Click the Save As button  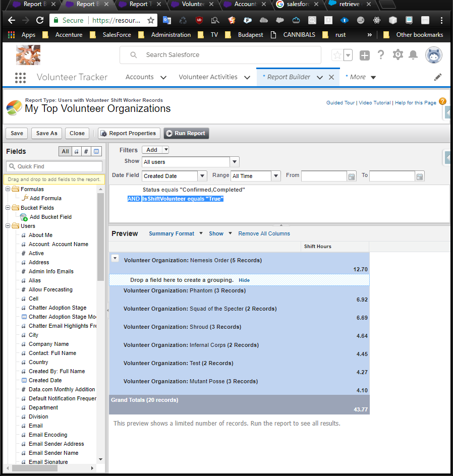tap(47, 133)
